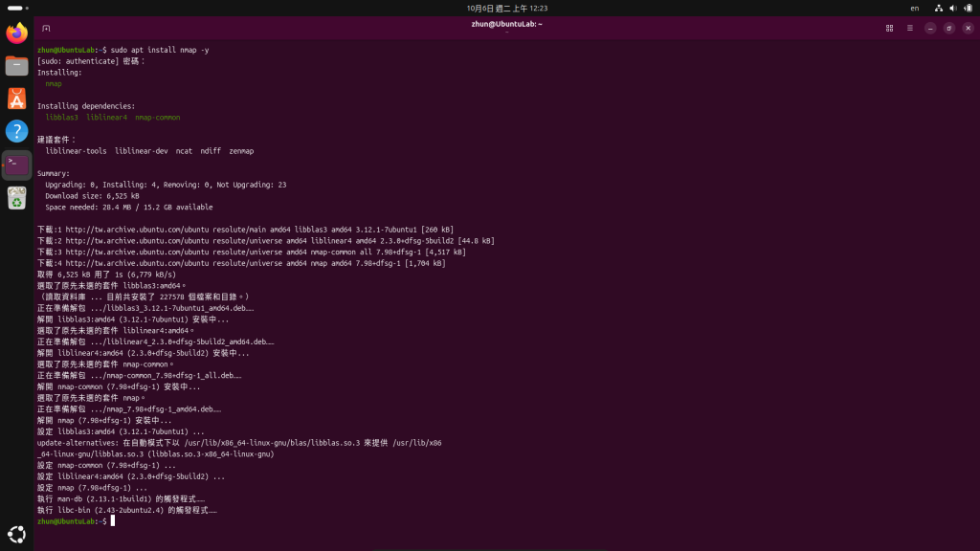
Task: Click the 'libblas3' dependency name
Action: 62,118
